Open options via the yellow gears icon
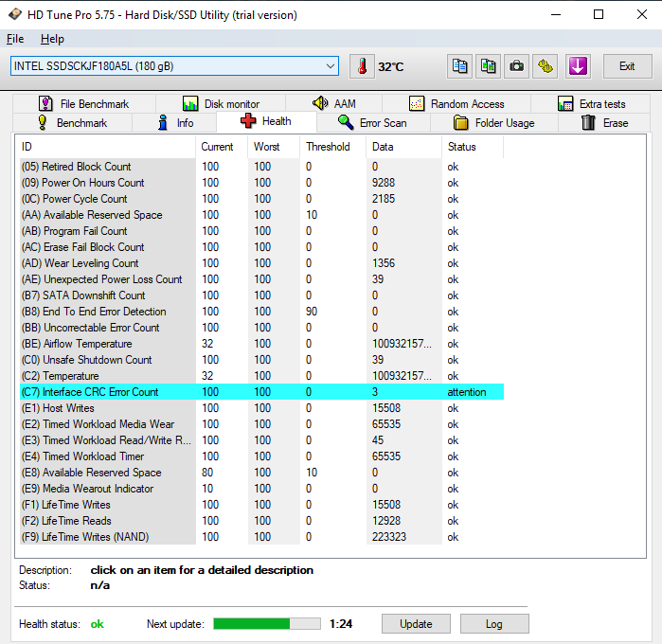This screenshot has height=644, width=662. tap(546, 66)
